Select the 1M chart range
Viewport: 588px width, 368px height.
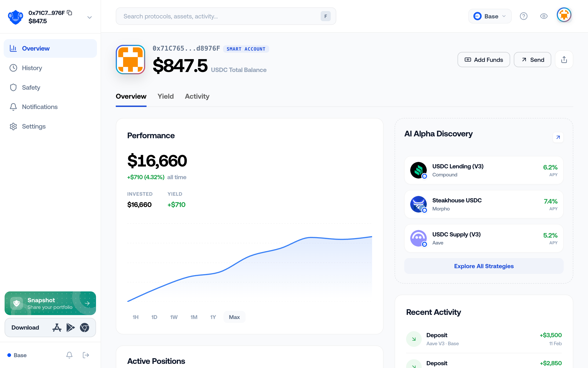pos(194,317)
